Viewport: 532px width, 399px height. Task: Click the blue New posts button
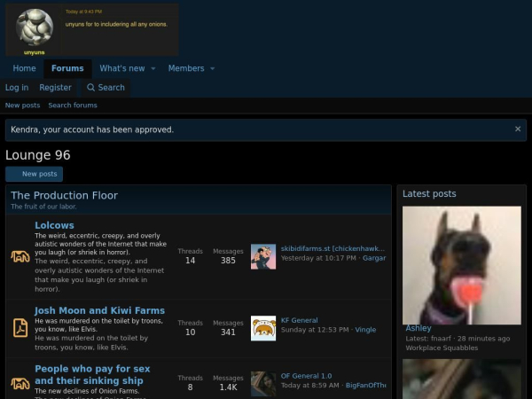tap(34, 174)
